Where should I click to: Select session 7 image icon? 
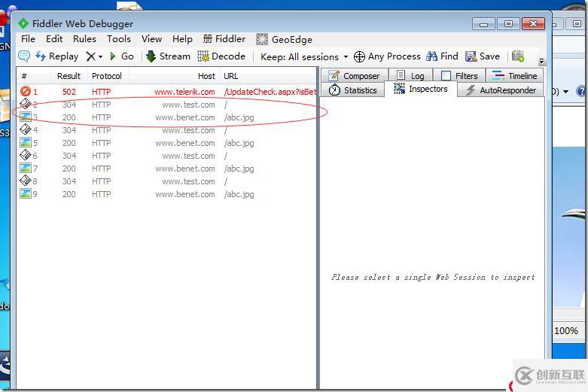click(26, 168)
